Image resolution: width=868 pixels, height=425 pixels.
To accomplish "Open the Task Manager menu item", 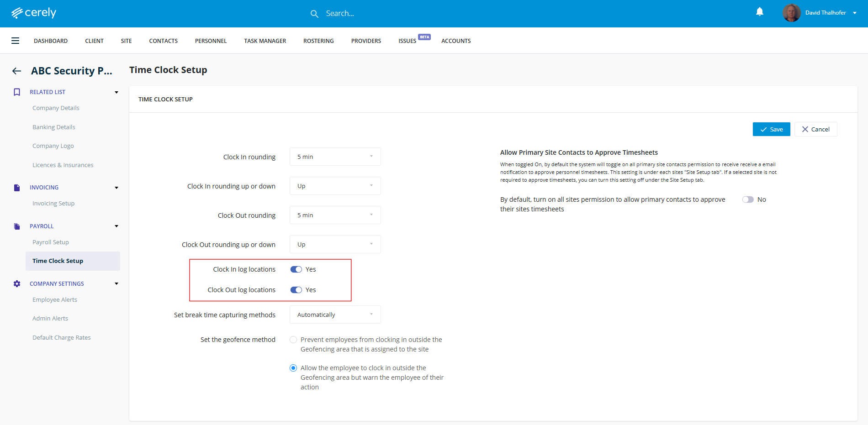I will point(265,41).
